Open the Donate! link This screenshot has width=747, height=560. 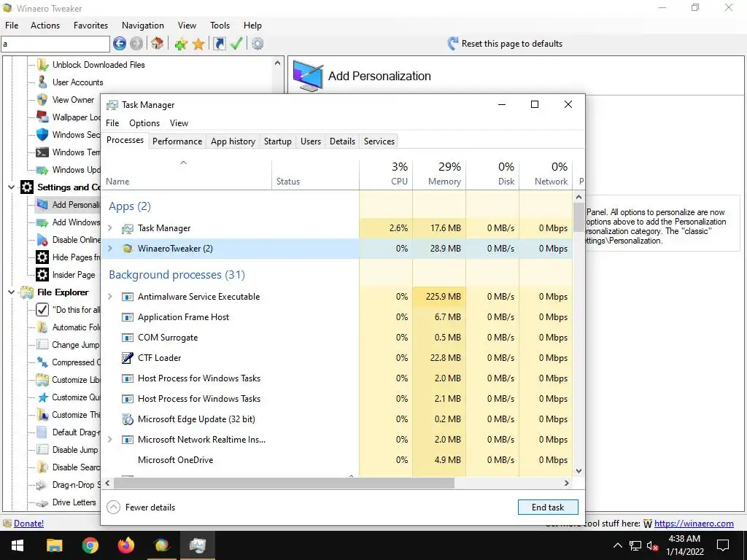(x=28, y=524)
